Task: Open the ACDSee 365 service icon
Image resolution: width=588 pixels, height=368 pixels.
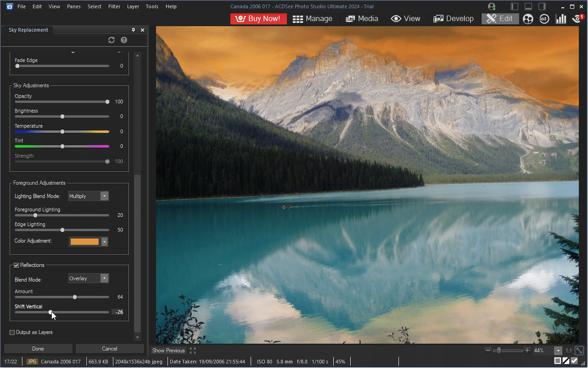Action: coord(544,19)
